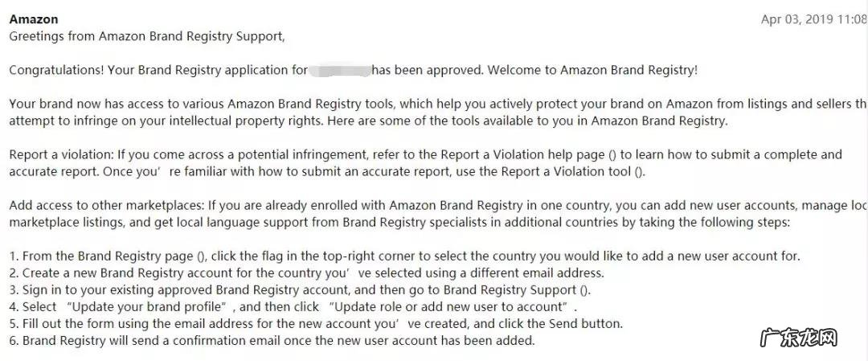This screenshot has height=361, width=868.
Task: Click the blurred brand name
Action: click(339, 70)
